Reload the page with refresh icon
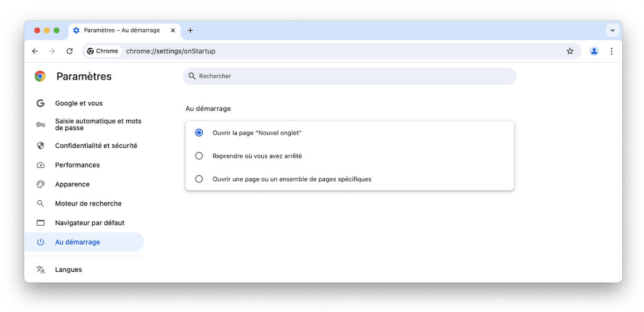 click(x=69, y=51)
